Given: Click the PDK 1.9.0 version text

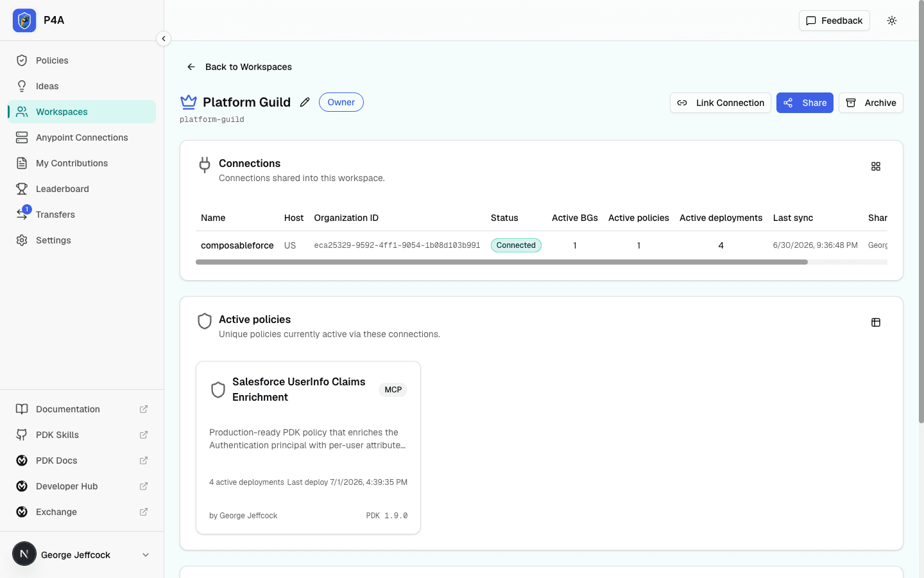Looking at the screenshot, I should tap(387, 516).
